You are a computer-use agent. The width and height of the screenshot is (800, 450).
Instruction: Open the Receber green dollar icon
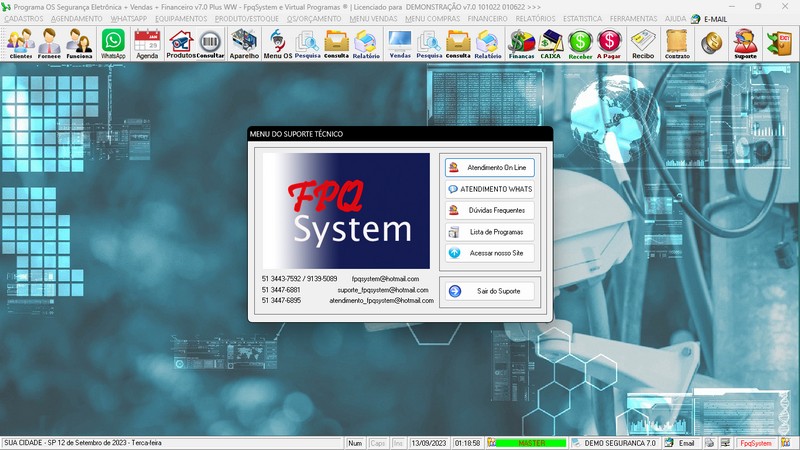click(580, 43)
